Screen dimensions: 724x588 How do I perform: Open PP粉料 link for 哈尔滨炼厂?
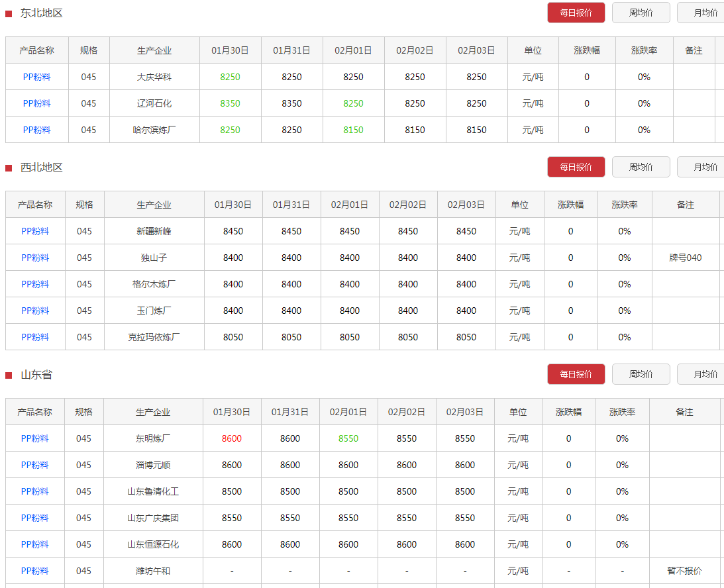point(37,130)
